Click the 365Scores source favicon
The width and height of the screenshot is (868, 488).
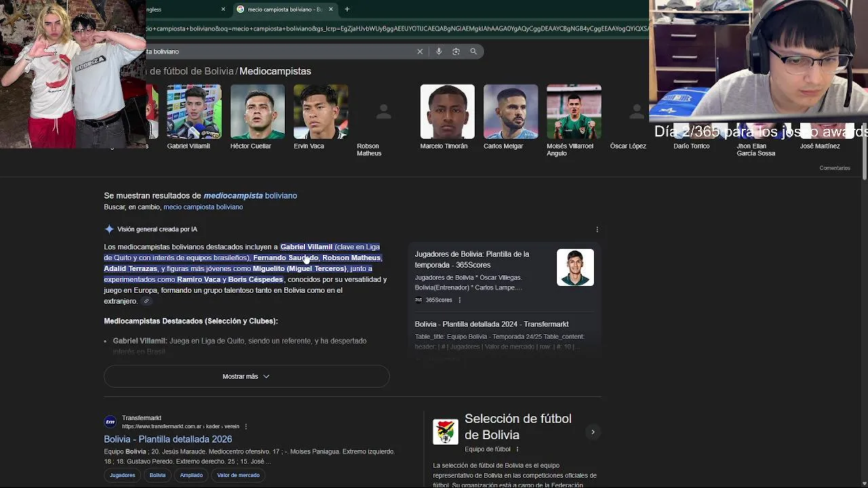click(x=418, y=300)
